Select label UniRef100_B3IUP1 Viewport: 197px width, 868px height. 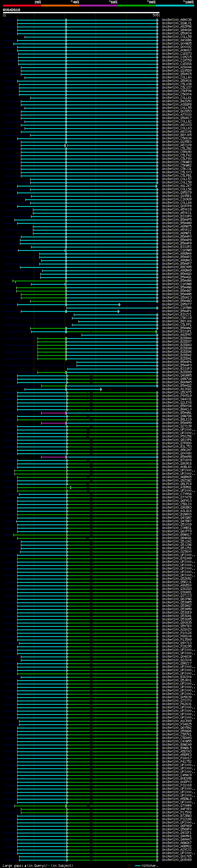[x=177, y=332]
